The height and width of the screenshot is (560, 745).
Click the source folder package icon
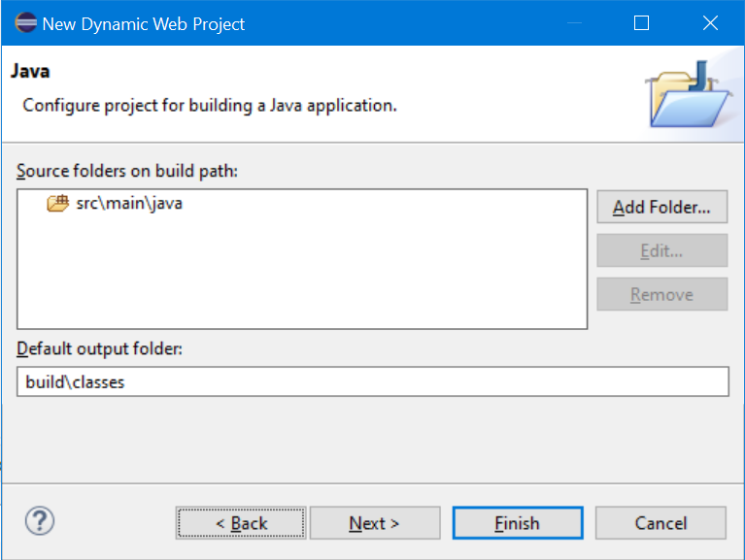(58, 203)
